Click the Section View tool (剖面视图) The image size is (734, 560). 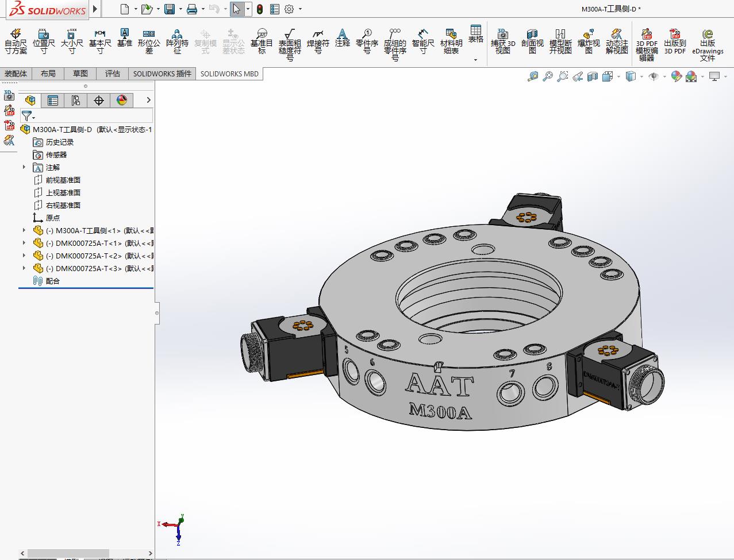532,41
